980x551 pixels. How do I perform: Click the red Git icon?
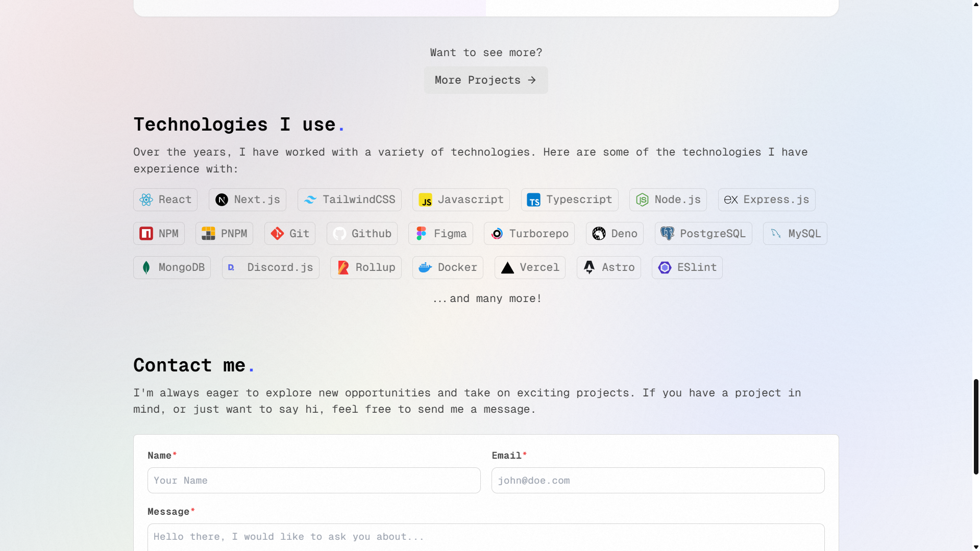point(277,234)
